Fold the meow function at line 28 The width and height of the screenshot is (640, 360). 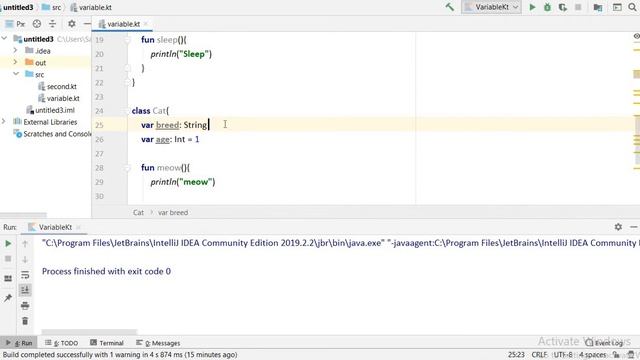pos(127,168)
